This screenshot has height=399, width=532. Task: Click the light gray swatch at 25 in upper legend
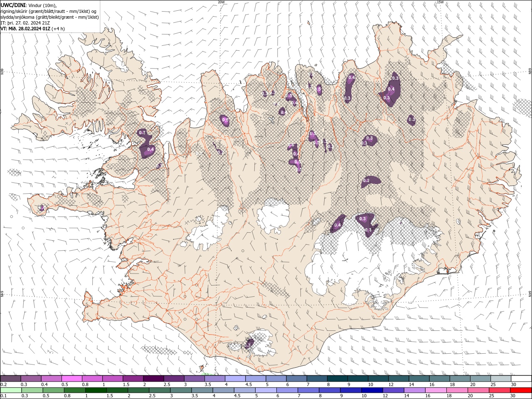click(x=501, y=379)
